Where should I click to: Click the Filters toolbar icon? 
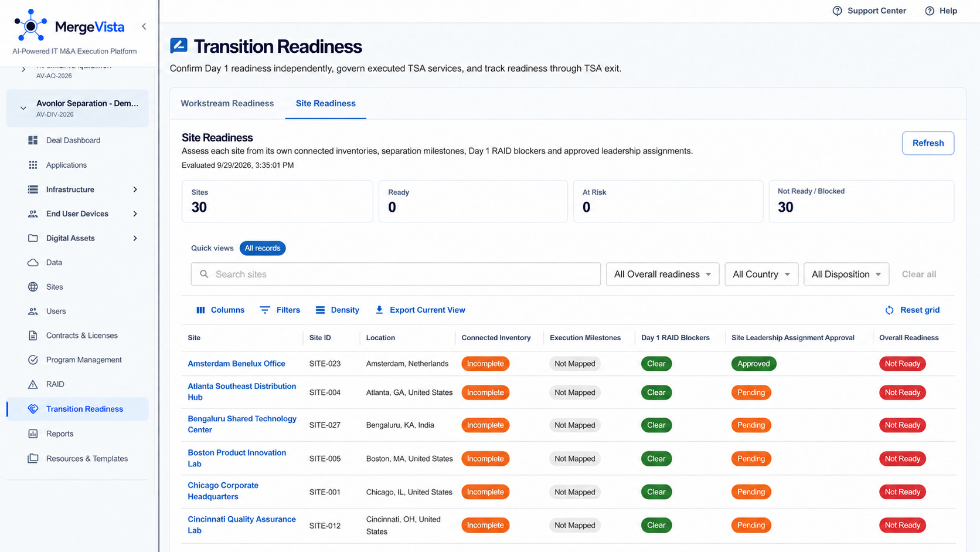[x=265, y=310]
